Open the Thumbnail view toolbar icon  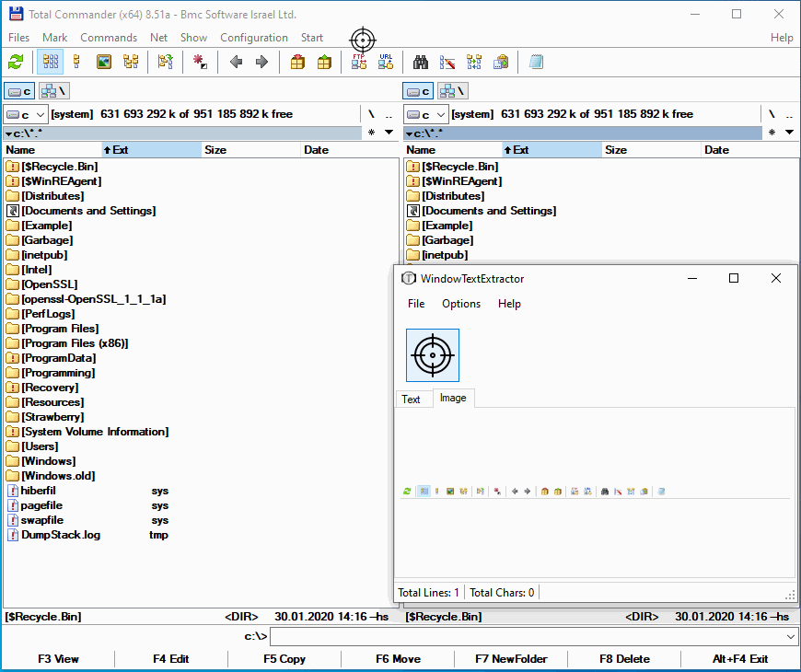(x=104, y=63)
